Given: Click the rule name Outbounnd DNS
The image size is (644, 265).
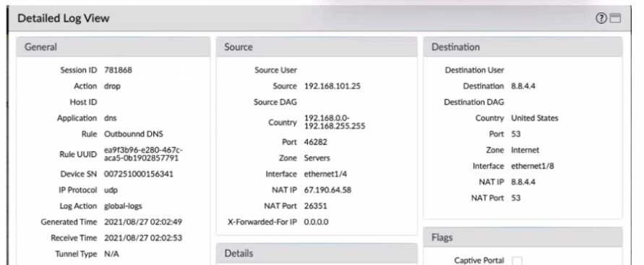Looking at the screenshot, I should [x=134, y=134].
